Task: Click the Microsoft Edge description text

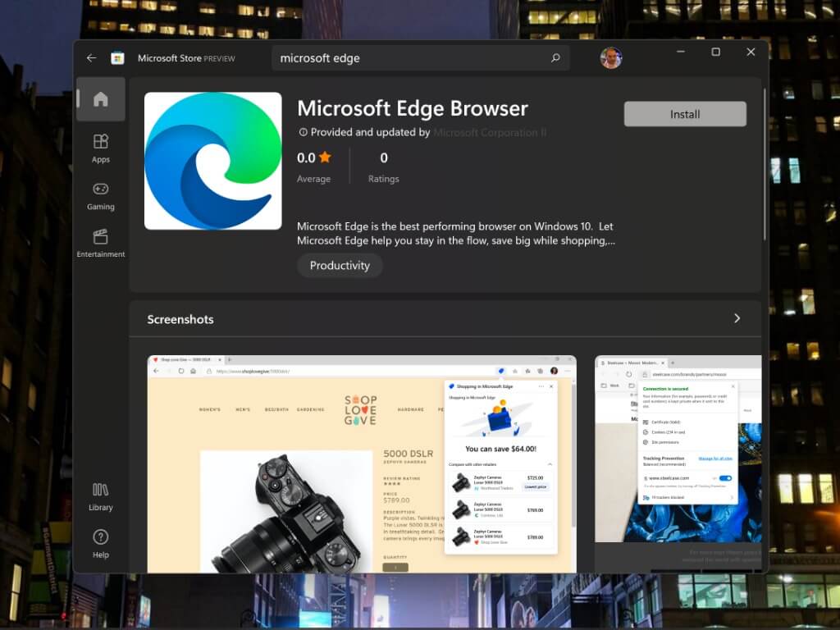Action: 456,234
